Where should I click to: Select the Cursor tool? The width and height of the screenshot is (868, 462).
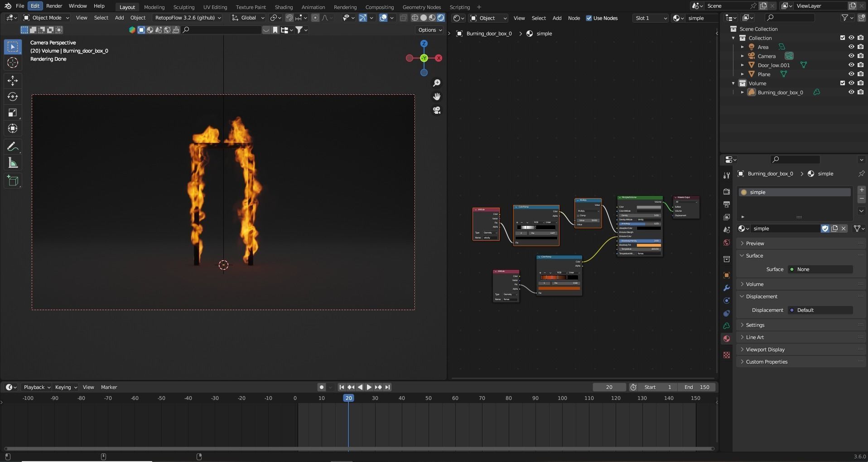pos(13,63)
